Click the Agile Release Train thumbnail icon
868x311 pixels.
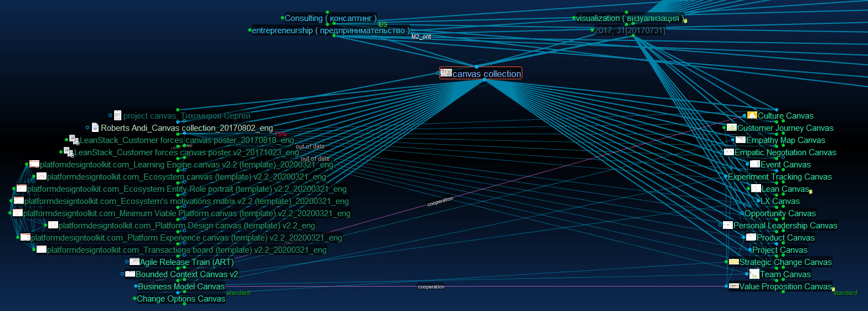click(134, 262)
